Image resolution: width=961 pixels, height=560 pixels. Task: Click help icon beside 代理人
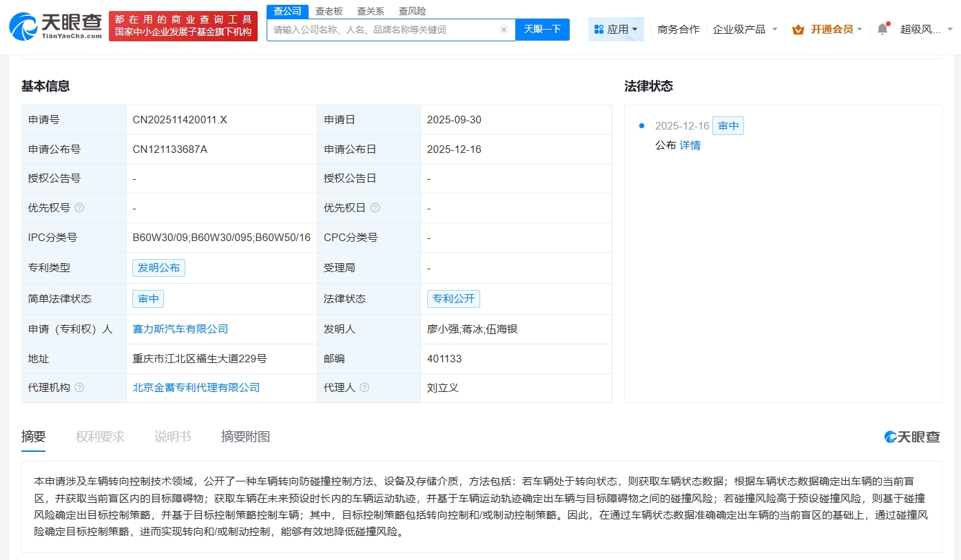pyautogui.click(x=364, y=388)
